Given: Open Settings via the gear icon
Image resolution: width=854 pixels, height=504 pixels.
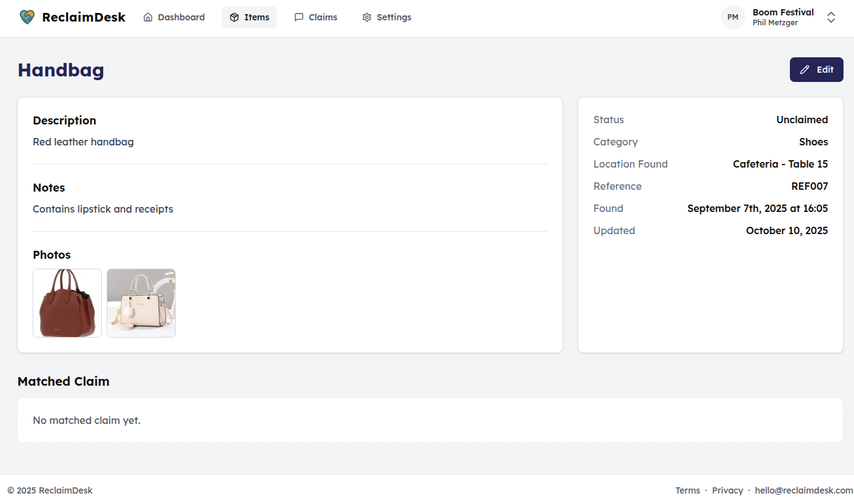Looking at the screenshot, I should tap(366, 17).
